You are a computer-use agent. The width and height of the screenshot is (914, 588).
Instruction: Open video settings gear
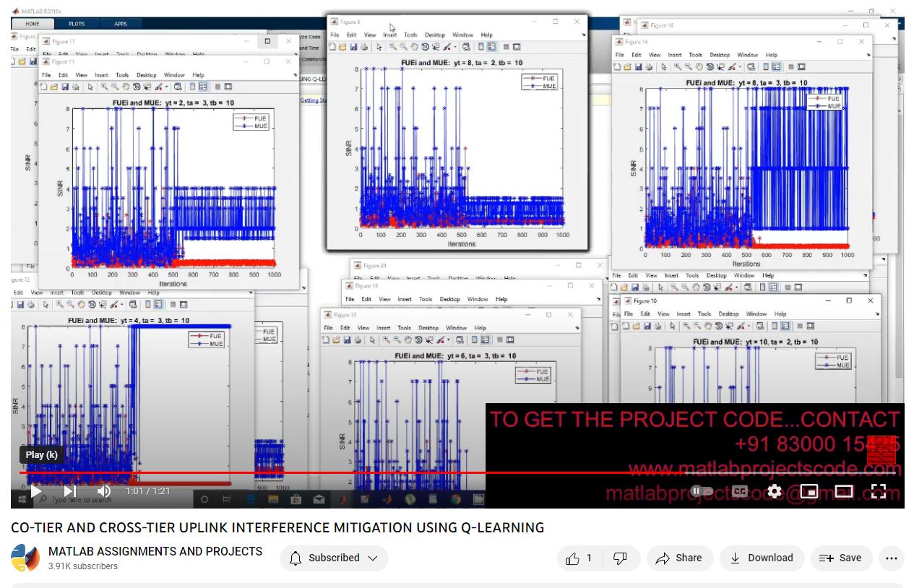[x=775, y=491]
